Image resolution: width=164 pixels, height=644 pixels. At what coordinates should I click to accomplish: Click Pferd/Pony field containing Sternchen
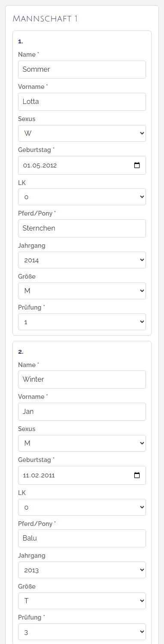(x=82, y=228)
